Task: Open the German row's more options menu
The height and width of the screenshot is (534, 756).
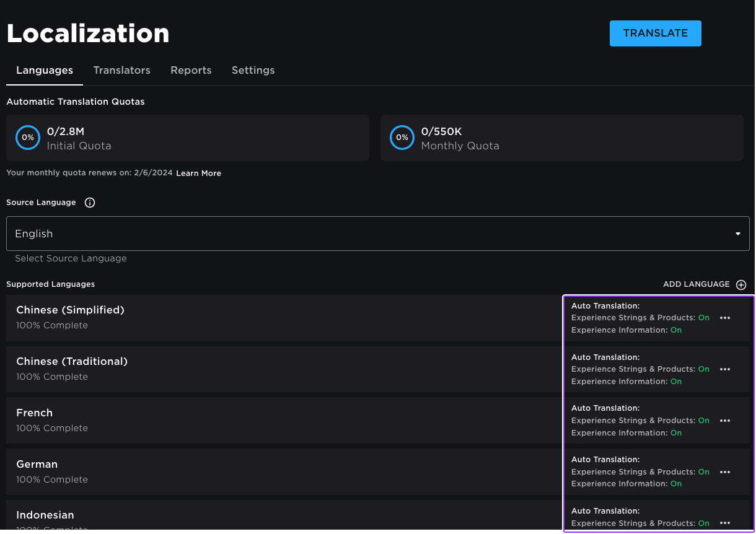Action: [725, 472]
